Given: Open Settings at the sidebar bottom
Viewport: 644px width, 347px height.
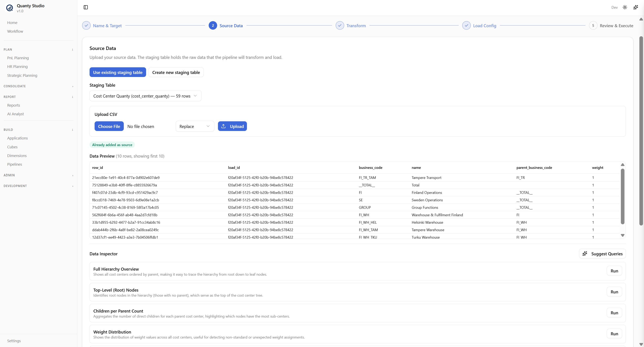Looking at the screenshot, I should tap(14, 341).
